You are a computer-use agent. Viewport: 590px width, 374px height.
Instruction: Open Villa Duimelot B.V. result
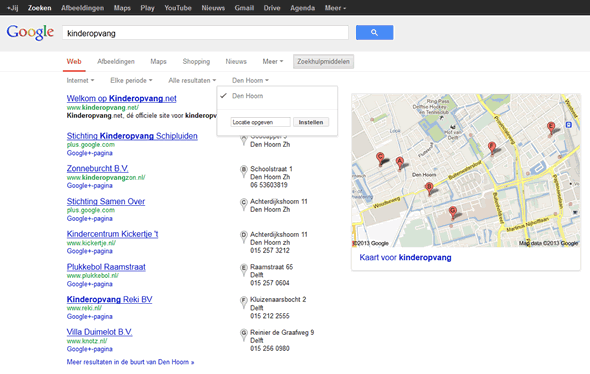coord(99,332)
